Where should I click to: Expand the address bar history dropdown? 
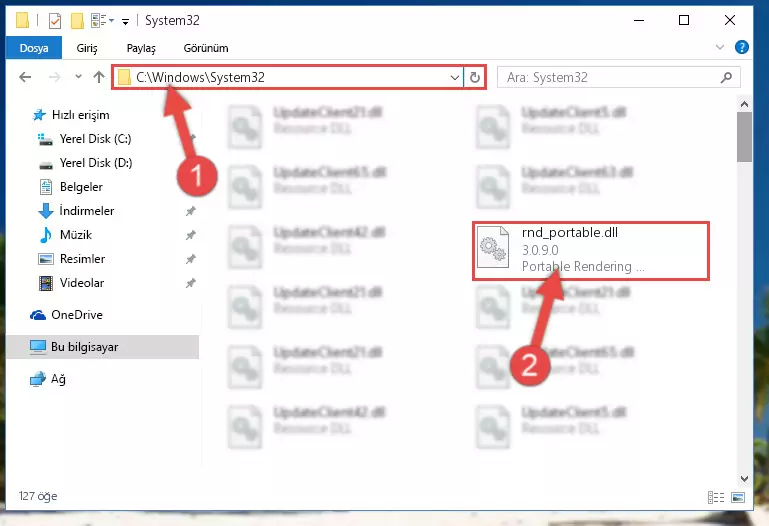click(x=455, y=77)
